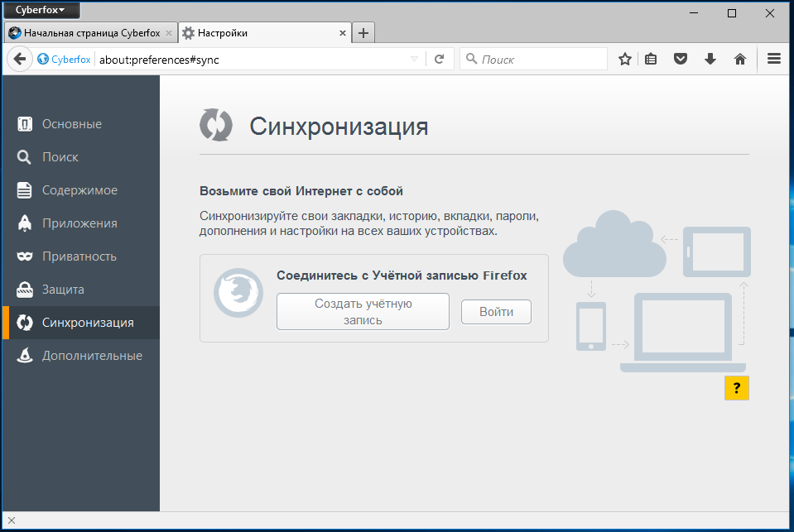Screen dimensions: 794x532
Task: Open Приватность settings category
Action: coord(81,256)
